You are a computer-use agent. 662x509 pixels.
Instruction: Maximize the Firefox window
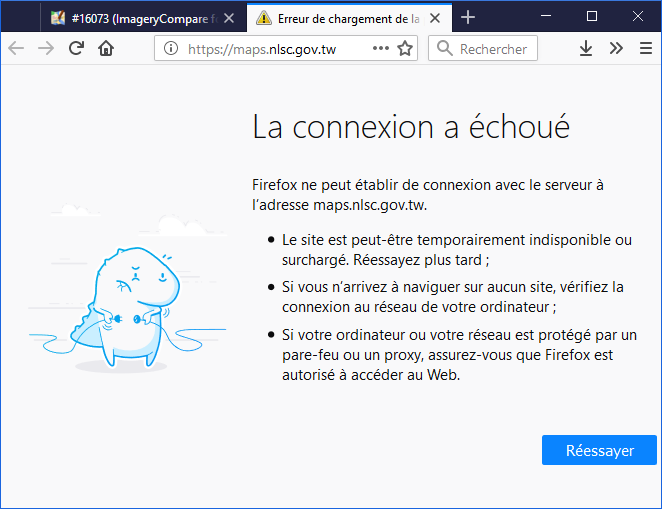coord(591,17)
